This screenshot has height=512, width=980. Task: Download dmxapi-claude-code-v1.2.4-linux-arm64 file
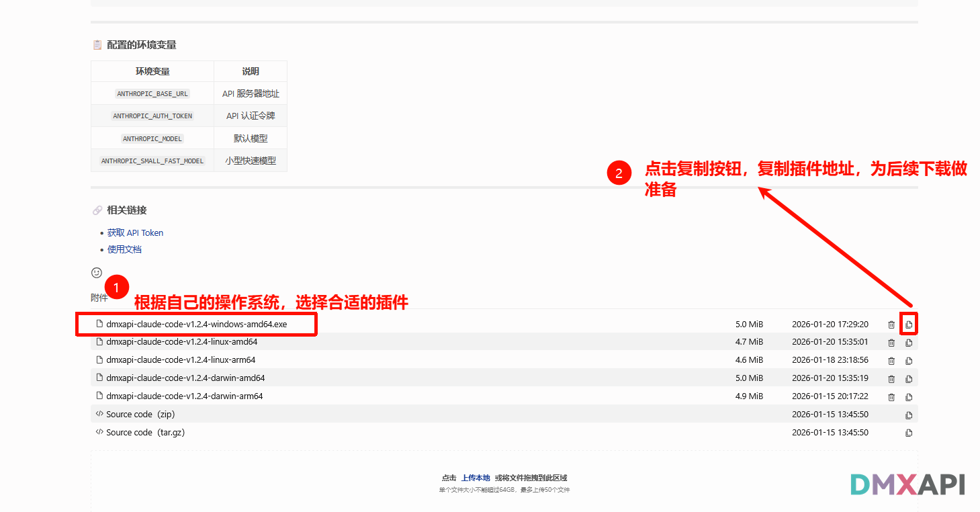point(180,360)
